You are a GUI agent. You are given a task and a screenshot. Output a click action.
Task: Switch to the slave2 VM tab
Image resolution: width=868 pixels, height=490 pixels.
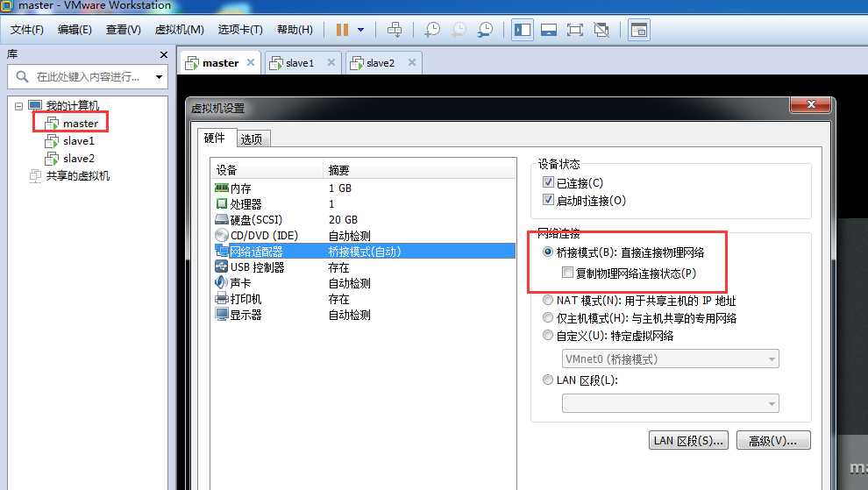[x=381, y=63]
